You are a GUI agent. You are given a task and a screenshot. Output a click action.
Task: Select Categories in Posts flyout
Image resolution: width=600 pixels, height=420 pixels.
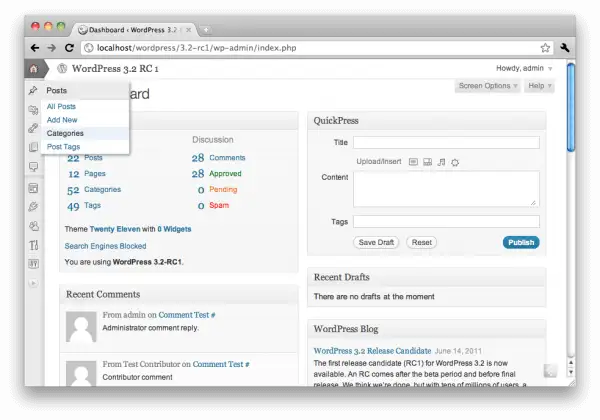(x=65, y=133)
